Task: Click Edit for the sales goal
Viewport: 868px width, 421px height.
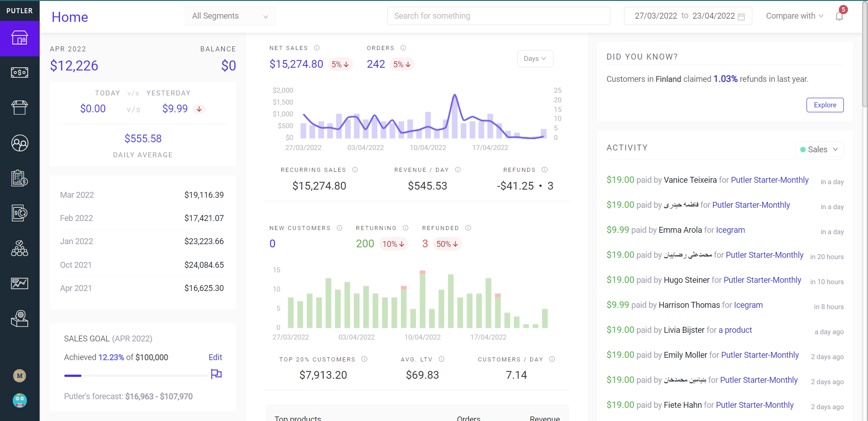Action: click(215, 357)
